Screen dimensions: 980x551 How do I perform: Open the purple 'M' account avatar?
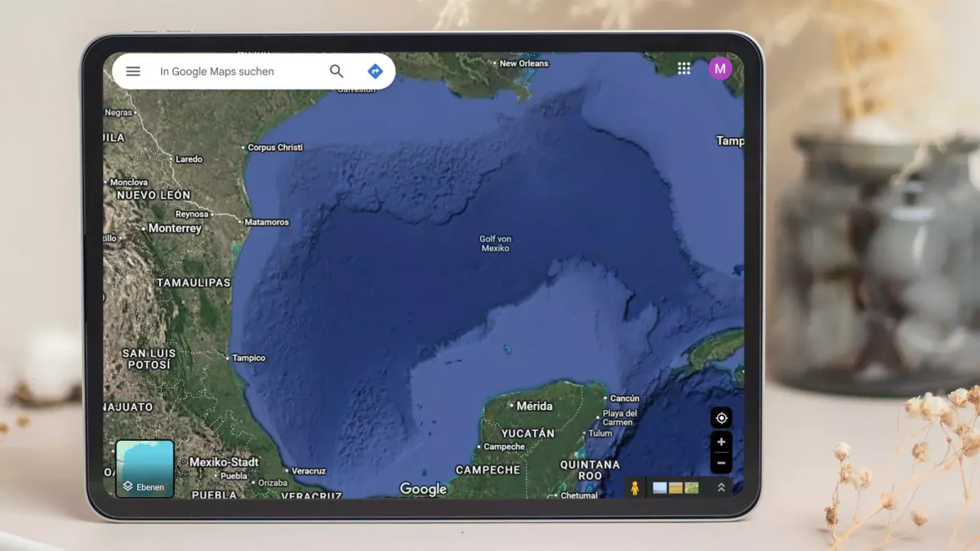(x=719, y=69)
